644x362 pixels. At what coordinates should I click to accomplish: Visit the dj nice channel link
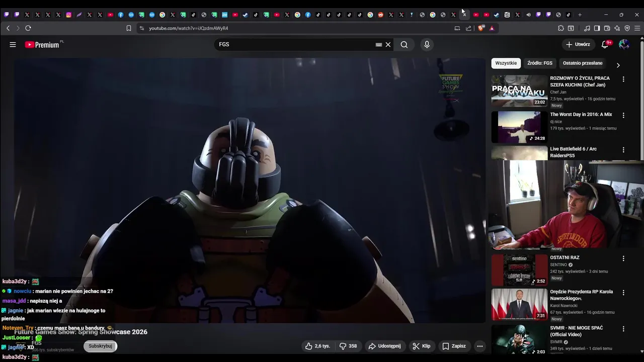pyautogui.click(x=556, y=122)
